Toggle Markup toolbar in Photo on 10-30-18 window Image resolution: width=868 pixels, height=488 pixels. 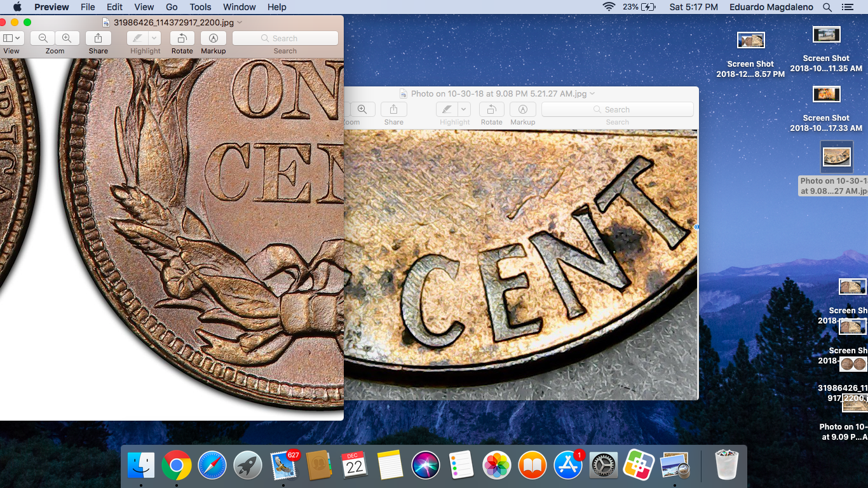point(522,109)
